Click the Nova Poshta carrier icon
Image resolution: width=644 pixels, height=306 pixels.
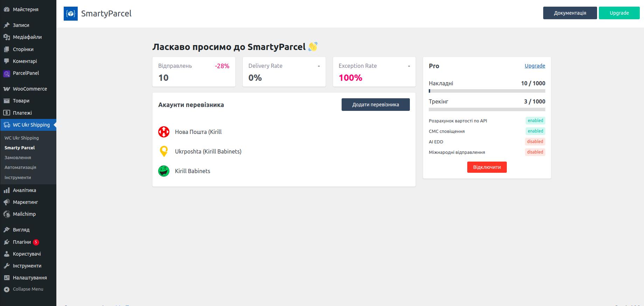(164, 132)
